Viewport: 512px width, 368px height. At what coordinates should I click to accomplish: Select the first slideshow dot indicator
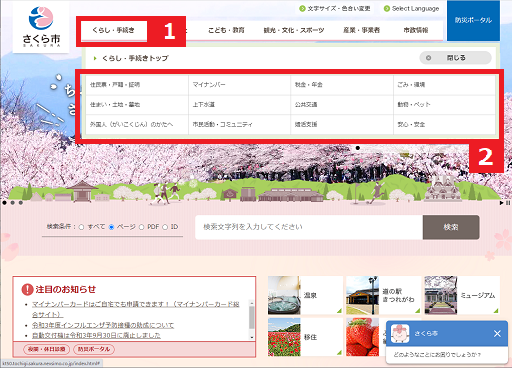(x=4, y=203)
